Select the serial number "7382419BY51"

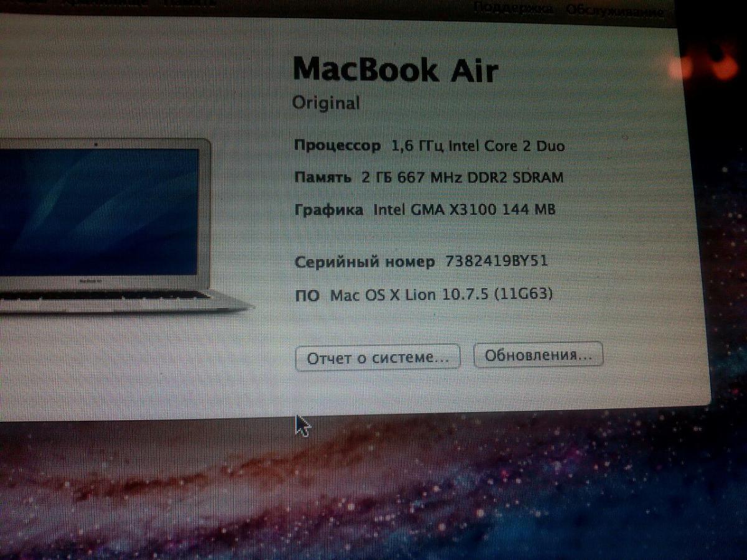tap(497, 261)
